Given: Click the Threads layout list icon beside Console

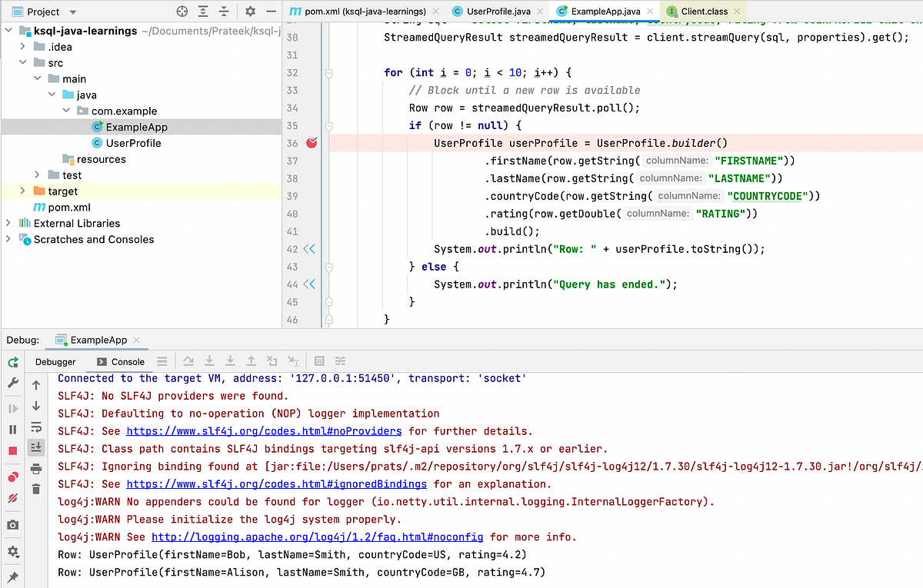Looking at the screenshot, I should click(x=162, y=361).
